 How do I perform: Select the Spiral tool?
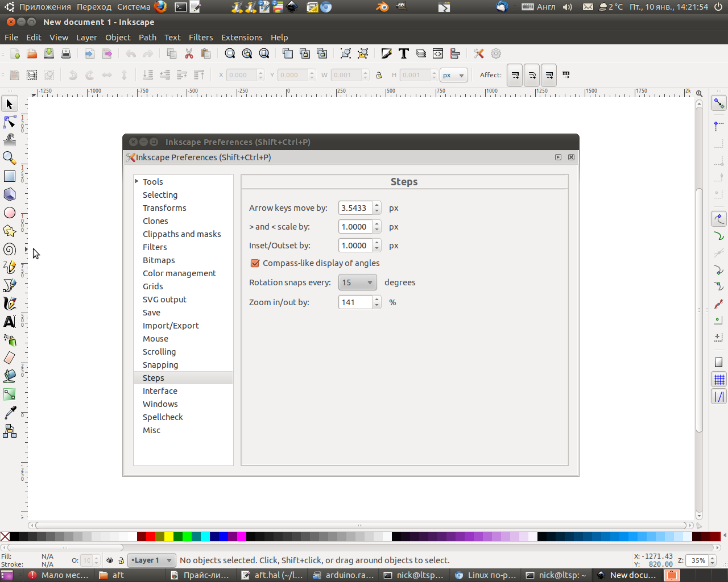tap(10, 249)
